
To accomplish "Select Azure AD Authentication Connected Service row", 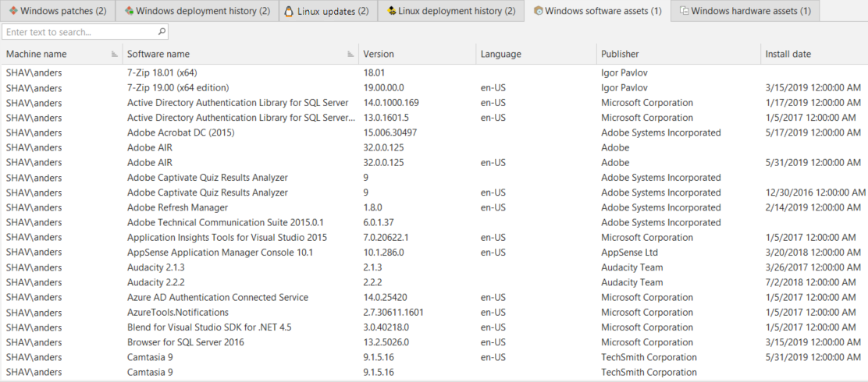I will tap(434, 297).
